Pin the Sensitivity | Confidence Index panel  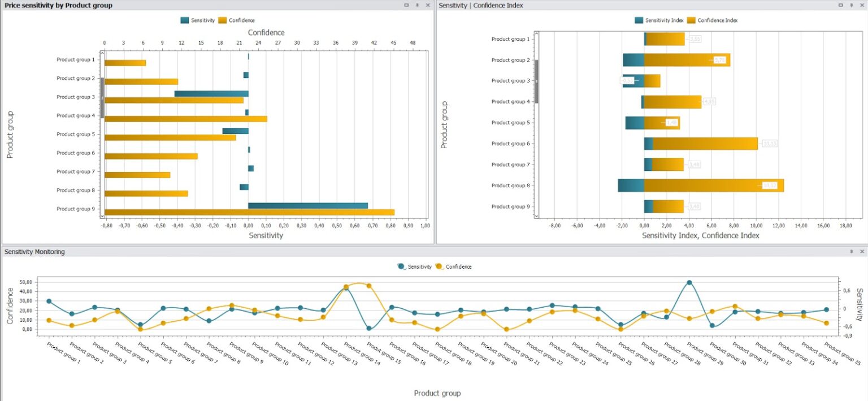(x=852, y=5)
